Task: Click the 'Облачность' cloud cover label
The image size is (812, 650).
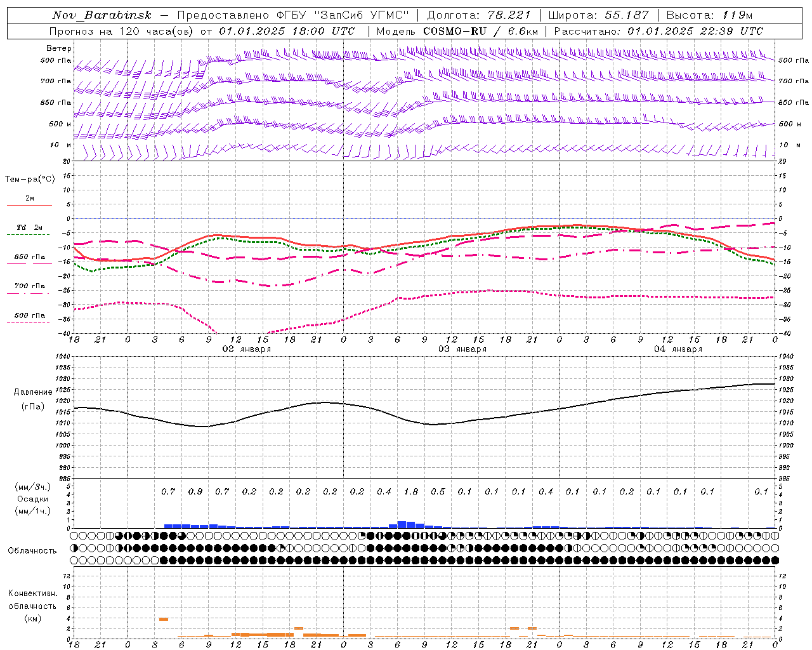Action: click(x=32, y=550)
